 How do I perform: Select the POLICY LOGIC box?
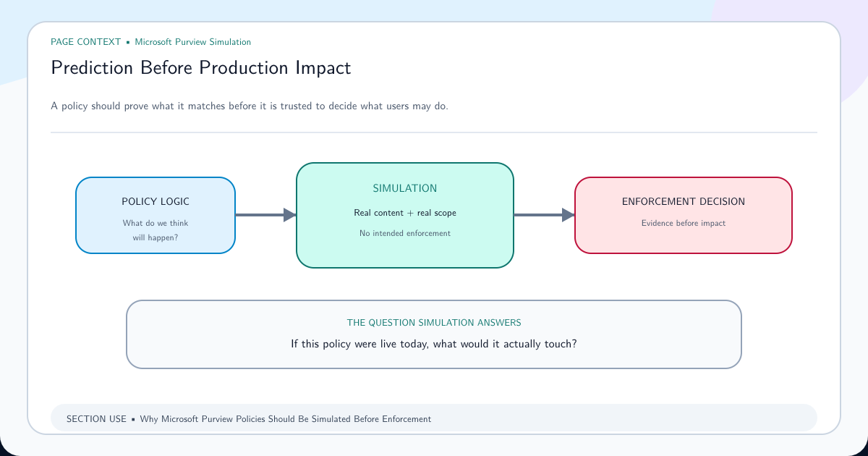pos(156,215)
